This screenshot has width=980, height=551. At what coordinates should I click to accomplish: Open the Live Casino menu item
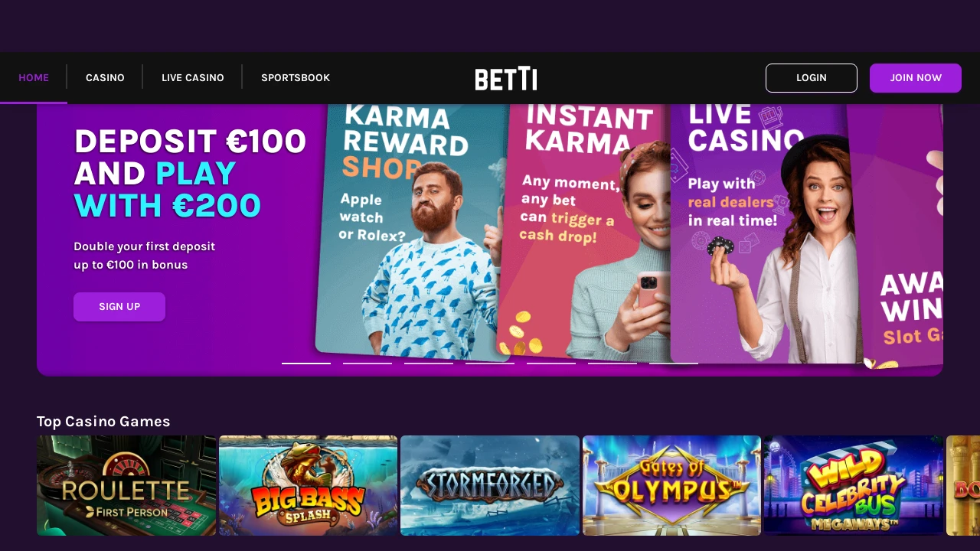(193, 78)
